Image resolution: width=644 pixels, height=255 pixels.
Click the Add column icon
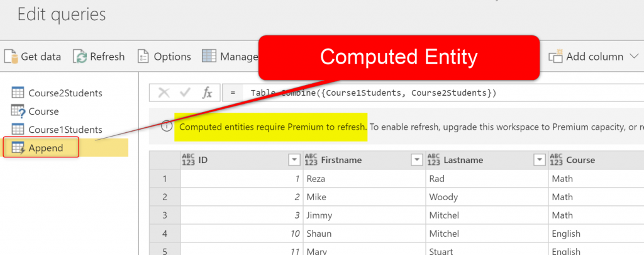pyautogui.click(x=555, y=57)
